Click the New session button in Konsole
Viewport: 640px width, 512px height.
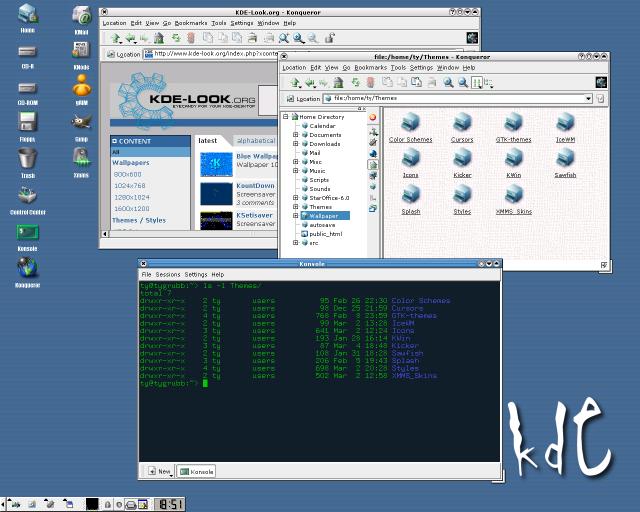[x=160, y=471]
